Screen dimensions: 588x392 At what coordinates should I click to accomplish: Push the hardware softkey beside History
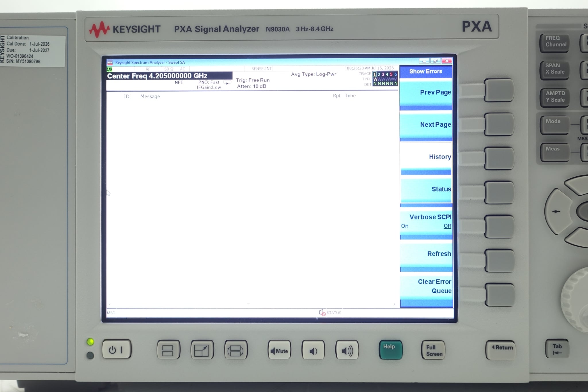coord(499,158)
